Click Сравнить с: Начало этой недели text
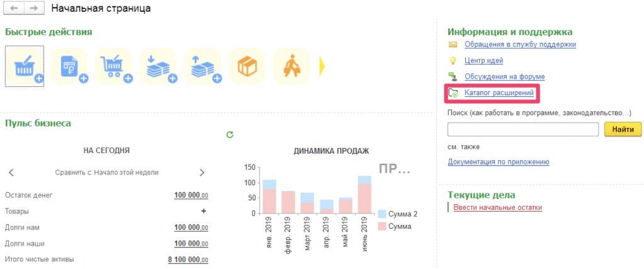 (x=107, y=173)
